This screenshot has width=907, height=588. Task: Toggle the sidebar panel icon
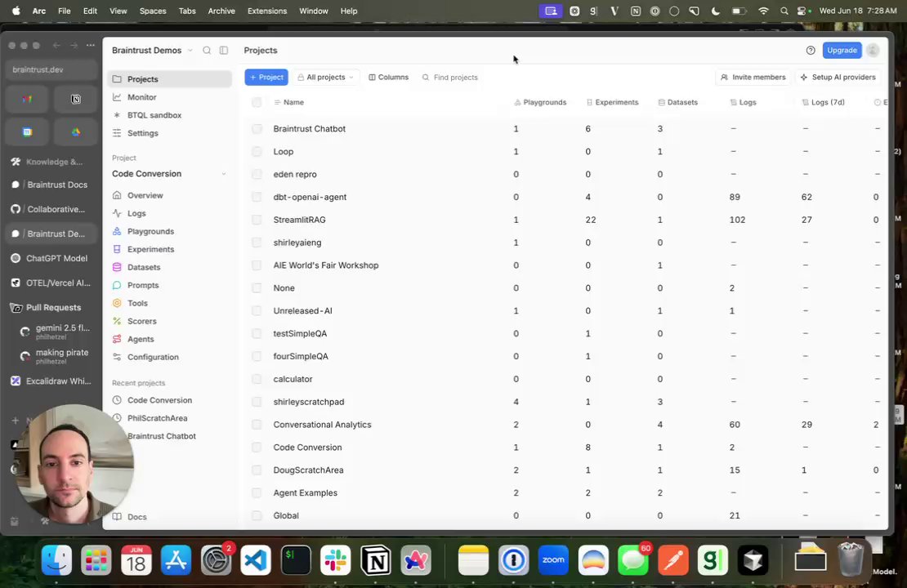point(224,51)
